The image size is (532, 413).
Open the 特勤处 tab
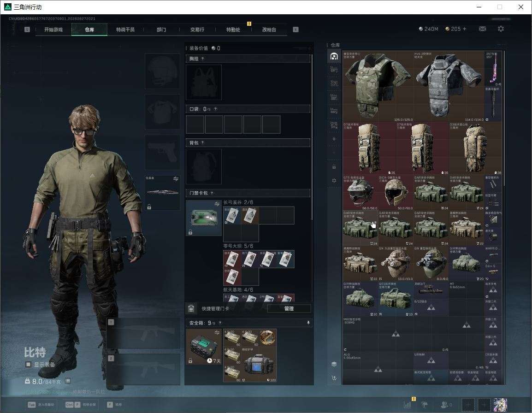pyautogui.click(x=233, y=29)
